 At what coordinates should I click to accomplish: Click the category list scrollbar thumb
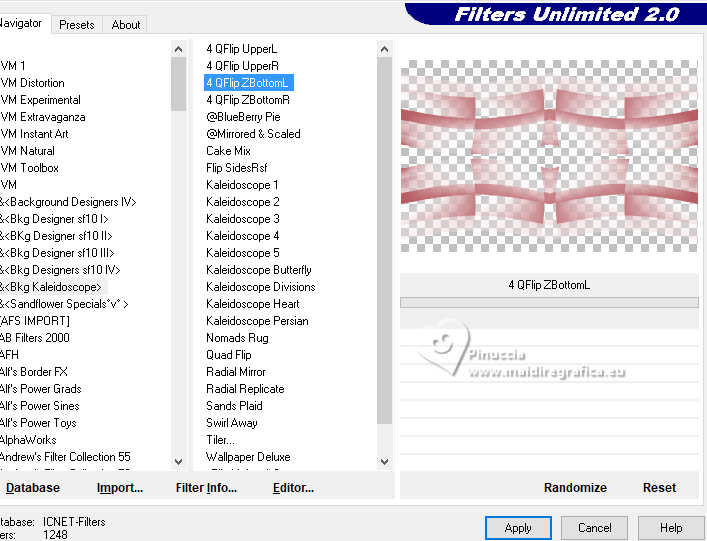[179, 84]
